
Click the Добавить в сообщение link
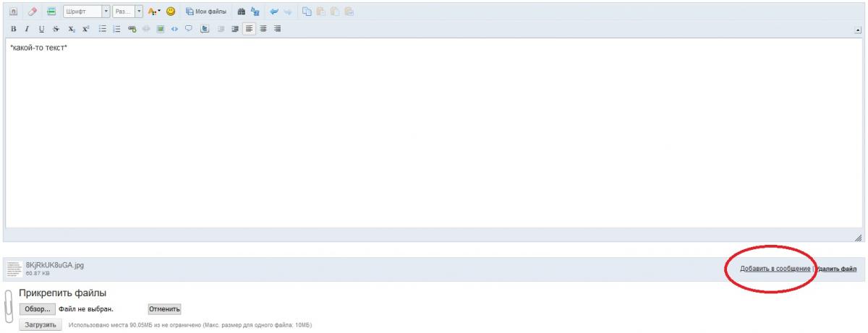coord(775,269)
